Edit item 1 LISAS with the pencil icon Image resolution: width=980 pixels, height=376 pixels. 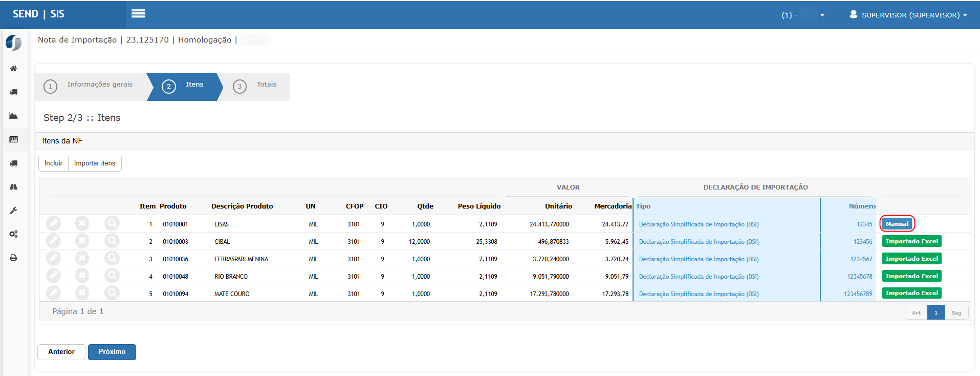[53, 224]
